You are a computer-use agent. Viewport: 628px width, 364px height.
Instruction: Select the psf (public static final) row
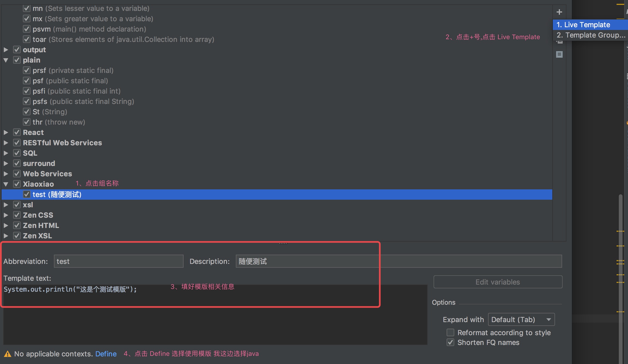(277, 81)
